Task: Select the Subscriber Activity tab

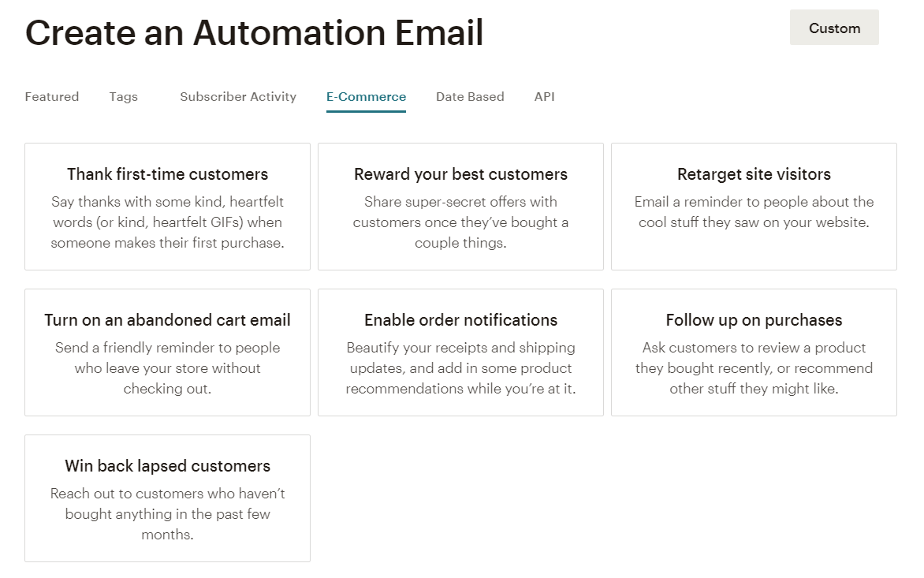Action: (x=238, y=97)
